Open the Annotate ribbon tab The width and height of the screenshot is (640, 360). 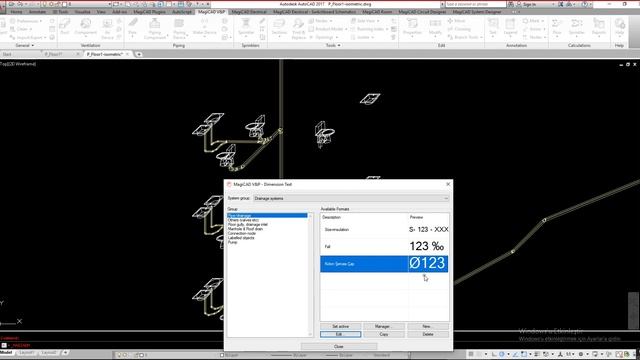[37, 12]
